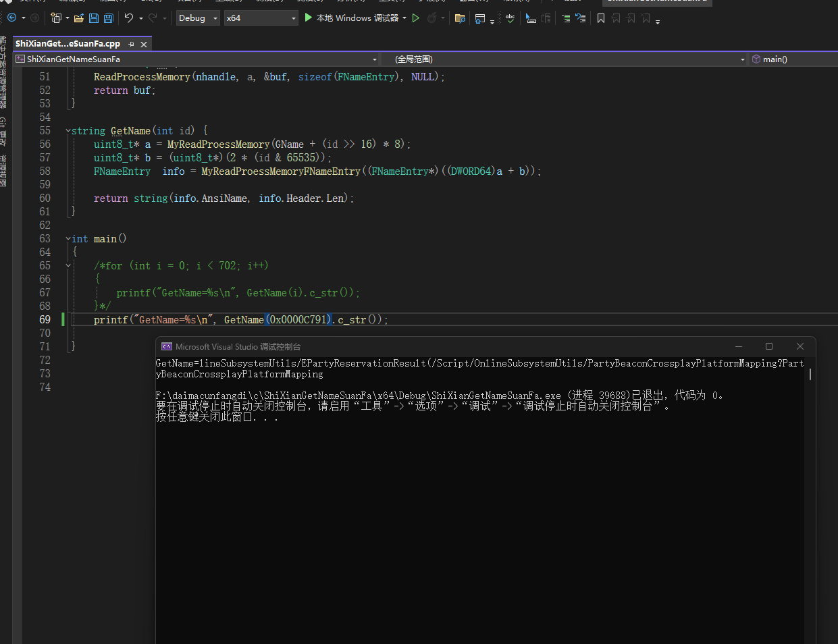Open the bookmark toolbar overflow options
Image resolution: width=838 pixels, height=644 pixels.
click(x=657, y=21)
